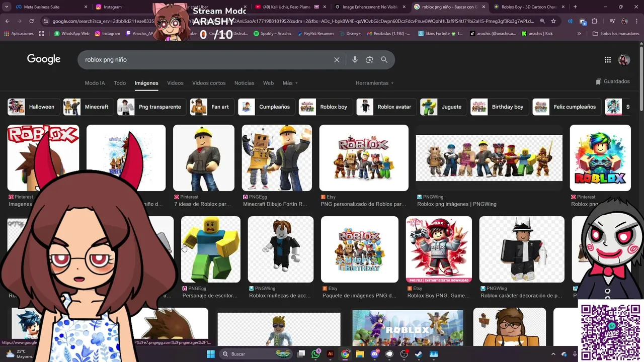
Task: Filter images by Roblox avatar chip
Action: pos(387,107)
